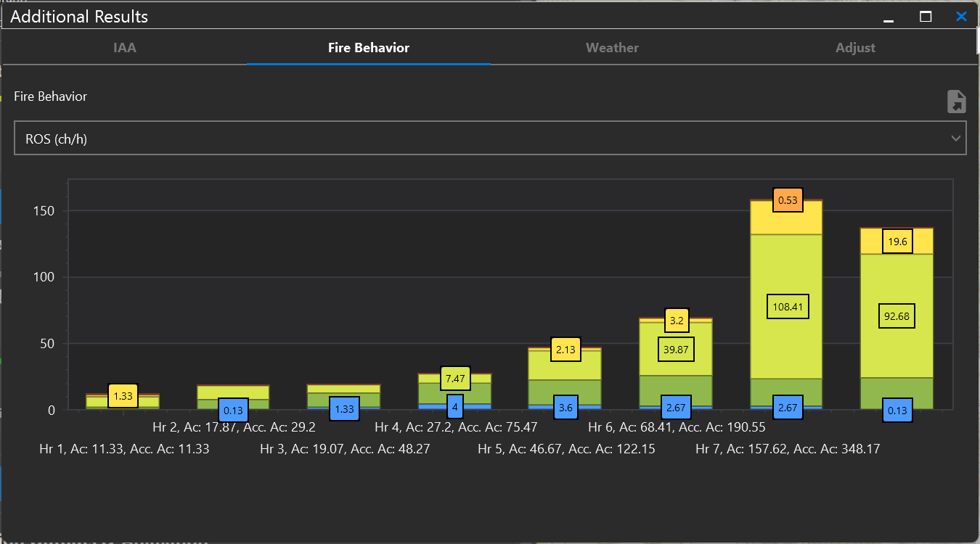Switch to the IAA tab
980x544 pixels.
(x=124, y=48)
